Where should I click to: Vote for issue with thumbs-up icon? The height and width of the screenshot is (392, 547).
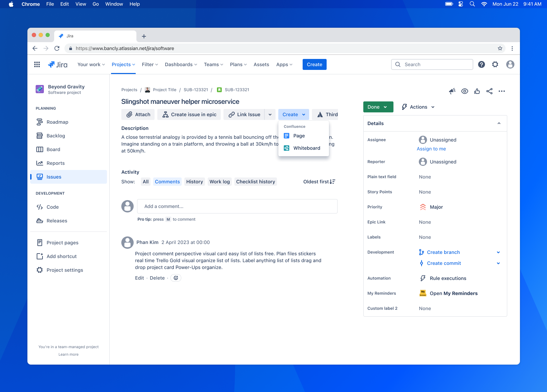coord(477,91)
